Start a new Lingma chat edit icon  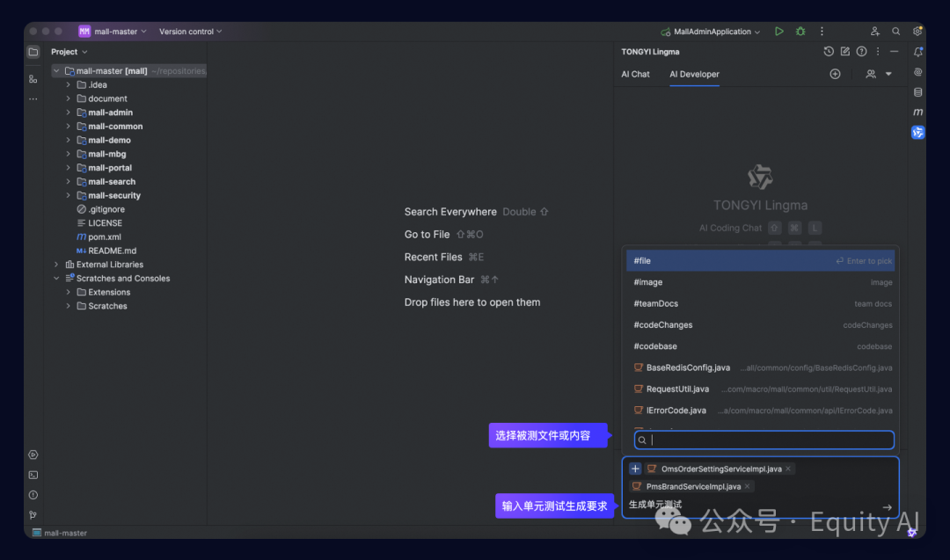click(844, 52)
